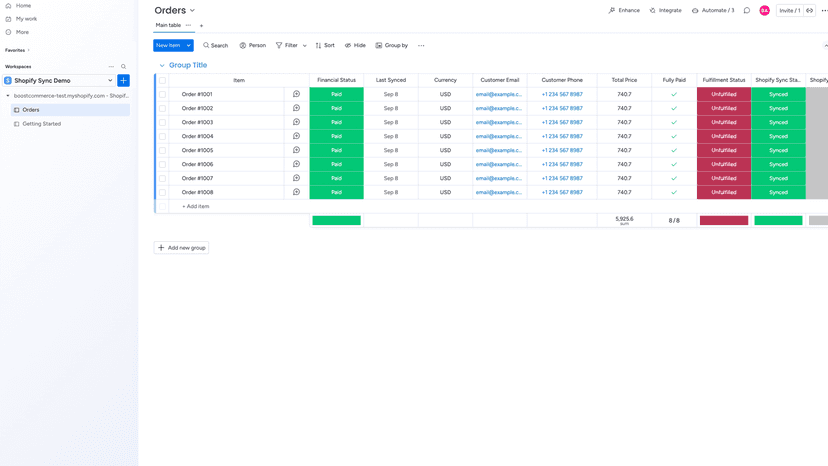Open Main table tab options ellipsis

pos(189,25)
